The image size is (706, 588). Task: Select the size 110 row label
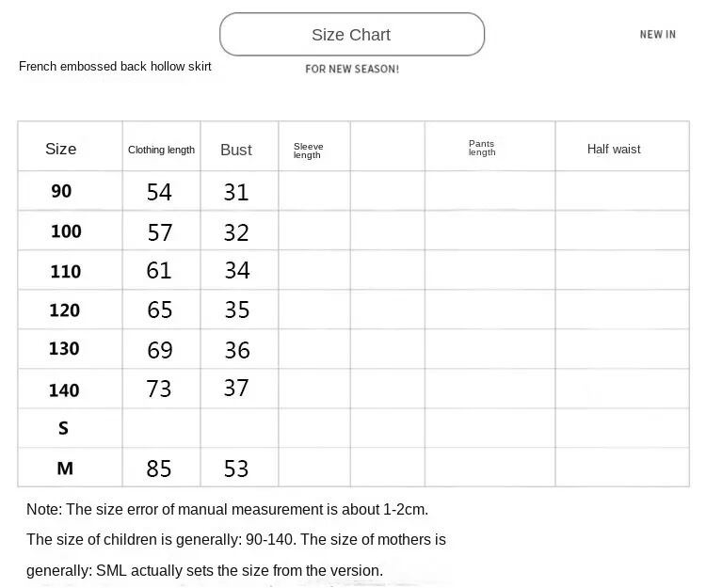click(65, 272)
